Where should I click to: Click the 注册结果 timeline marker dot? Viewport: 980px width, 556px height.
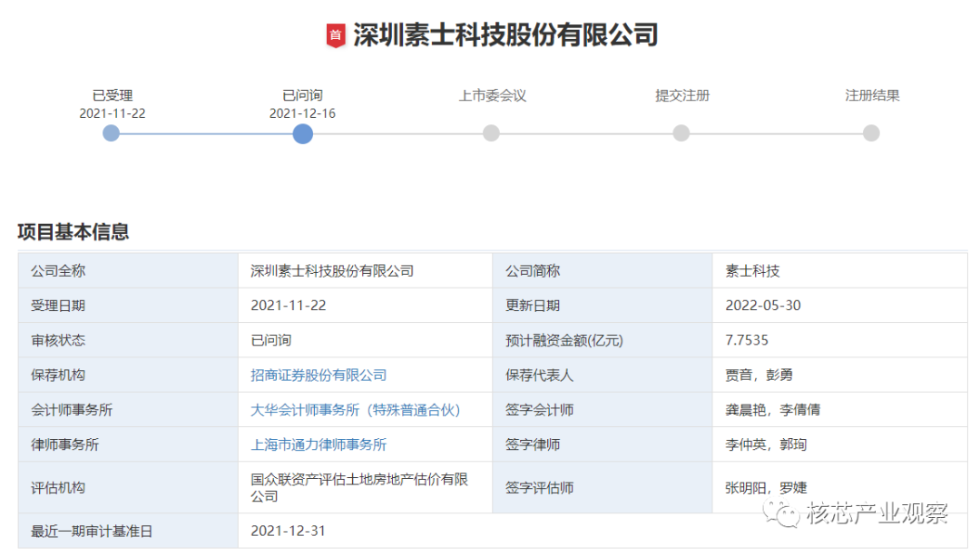[871, 133]
